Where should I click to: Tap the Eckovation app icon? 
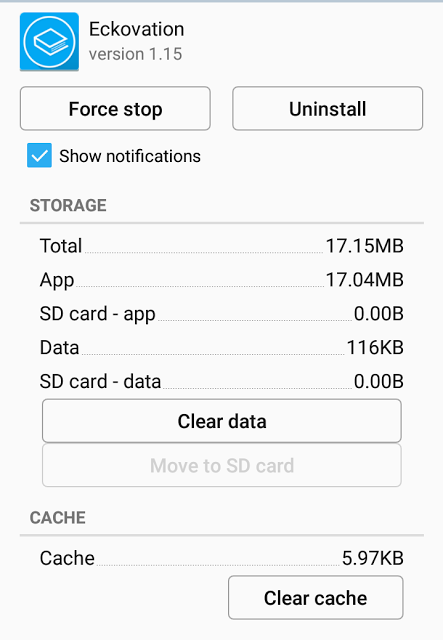tap(49, 42)
